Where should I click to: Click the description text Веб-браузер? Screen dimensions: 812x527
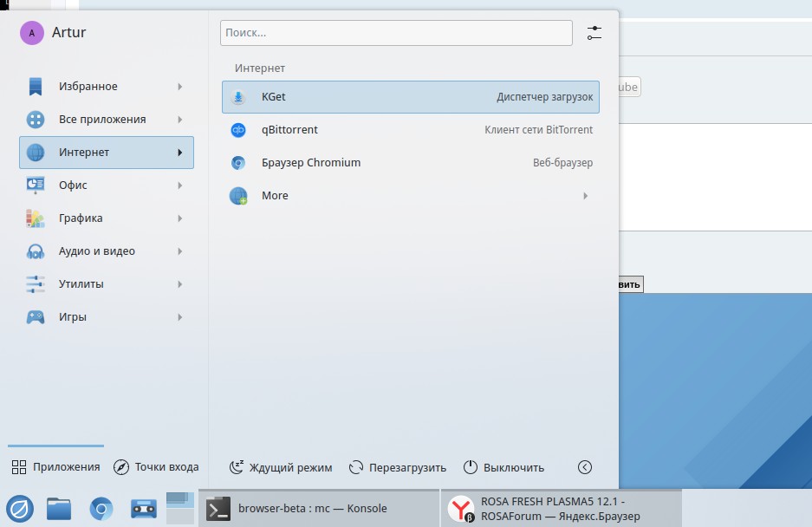563,163
